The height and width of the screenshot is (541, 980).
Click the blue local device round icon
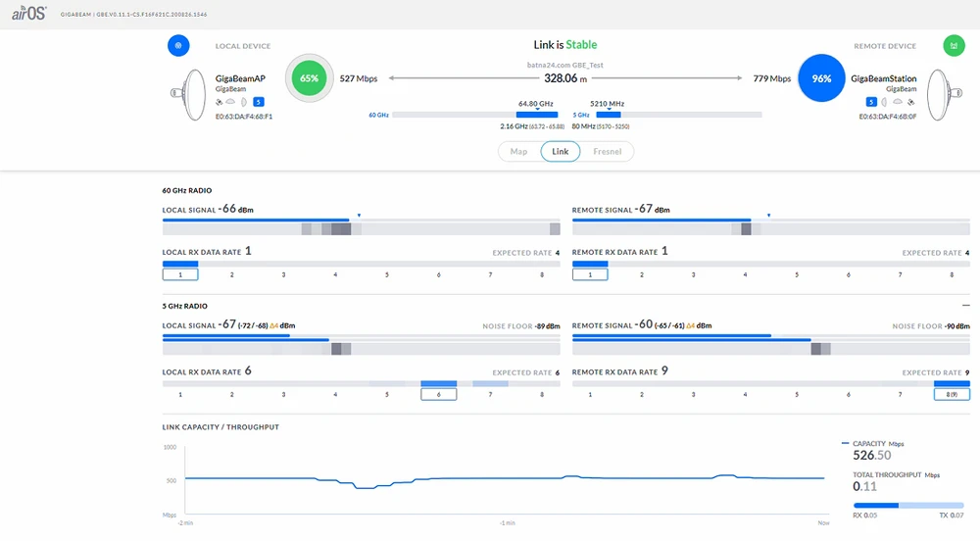pos(177,46)
